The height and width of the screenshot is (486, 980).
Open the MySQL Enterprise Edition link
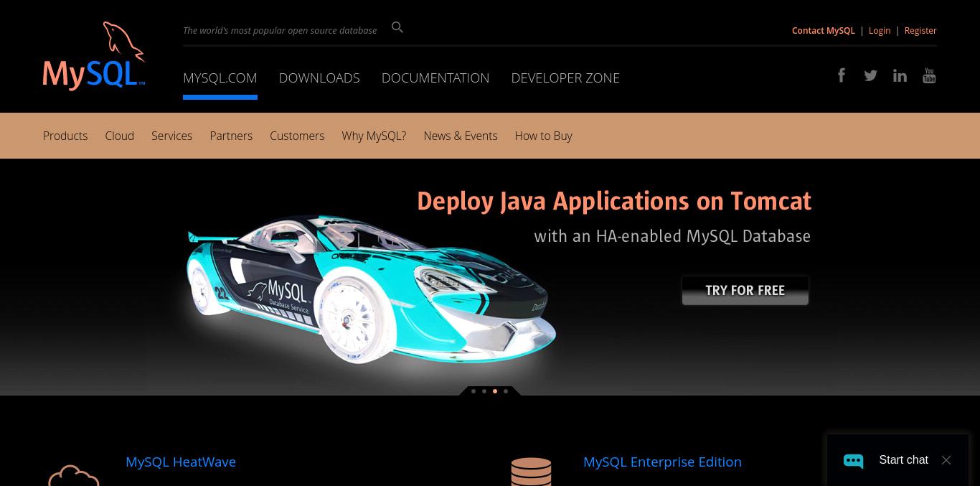click(662, 462)
